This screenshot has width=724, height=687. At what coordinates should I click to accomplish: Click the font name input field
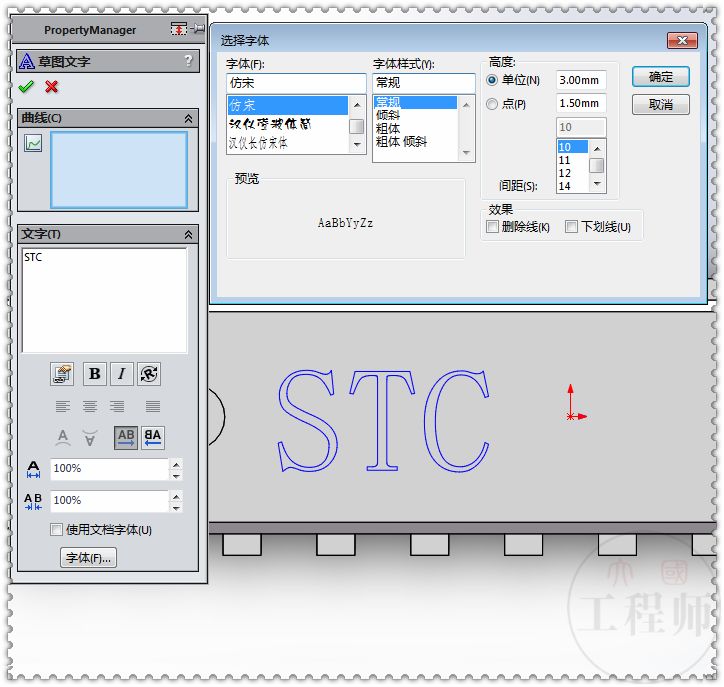(296, 83)
